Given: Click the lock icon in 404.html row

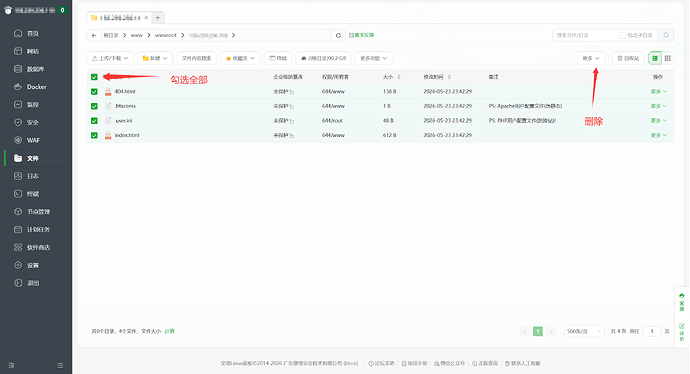Looking at the screenshot, I should click(291, 92).
